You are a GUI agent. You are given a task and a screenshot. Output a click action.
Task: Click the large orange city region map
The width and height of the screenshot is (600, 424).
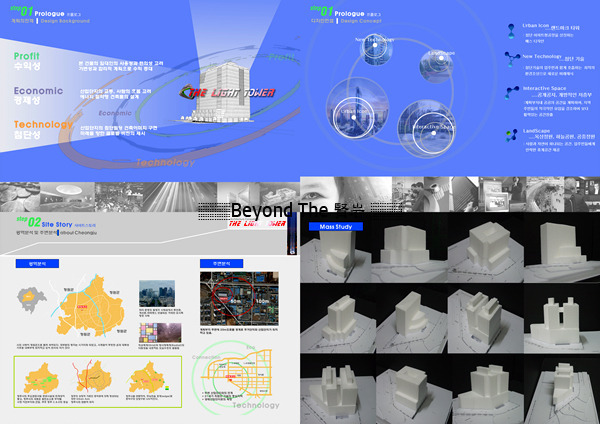click(91, 306)
